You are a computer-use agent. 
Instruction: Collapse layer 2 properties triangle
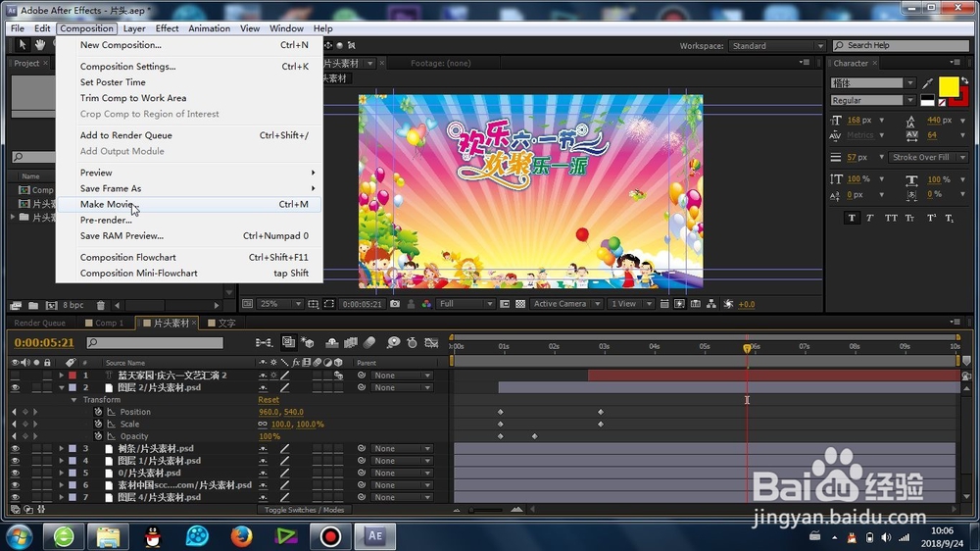pyautogui.click(x=61, y=388)
